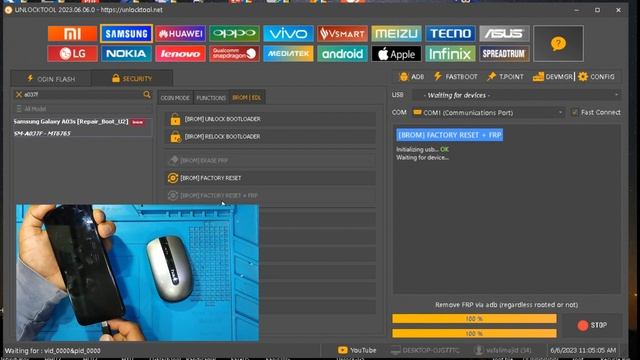Focus the model search field
This screenshot has width=640, height=360.
83,95
